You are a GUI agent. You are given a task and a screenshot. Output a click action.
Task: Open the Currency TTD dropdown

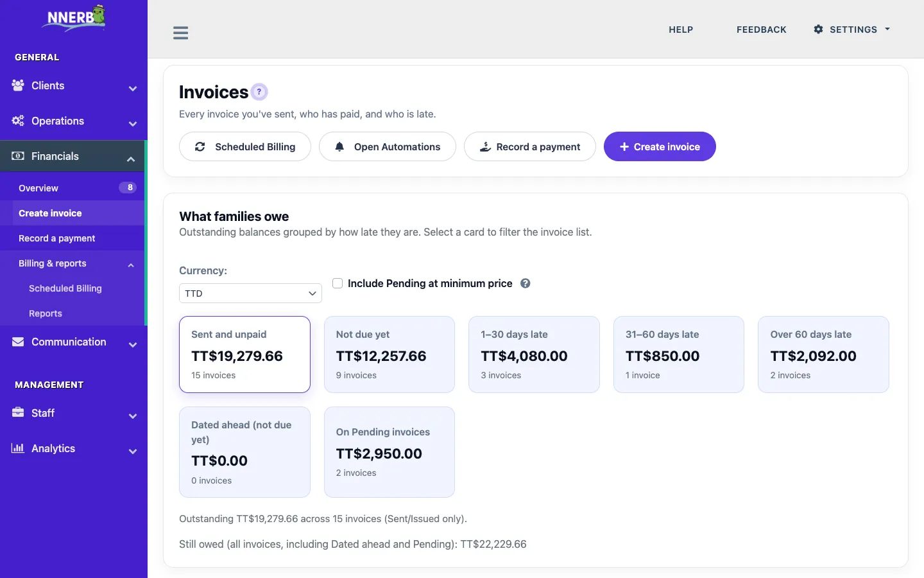click(x=250, y=293)
